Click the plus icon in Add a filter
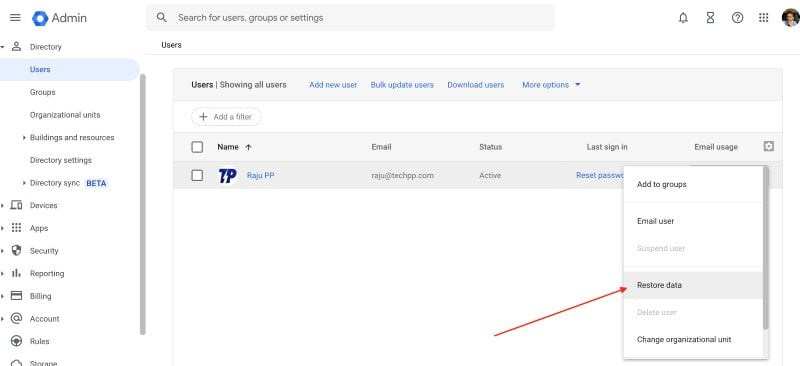Image resolution: width=800 pixels, height=366 pixels. [203, 117]
